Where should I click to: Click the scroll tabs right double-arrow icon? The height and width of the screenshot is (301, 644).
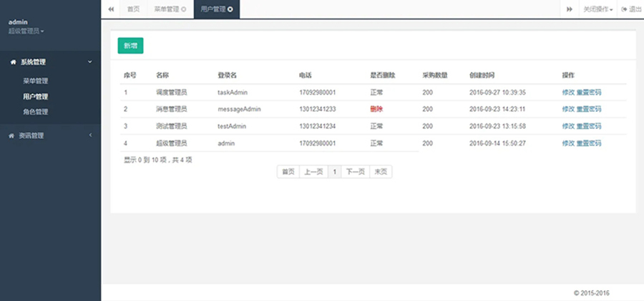click(x=570, y=9)
